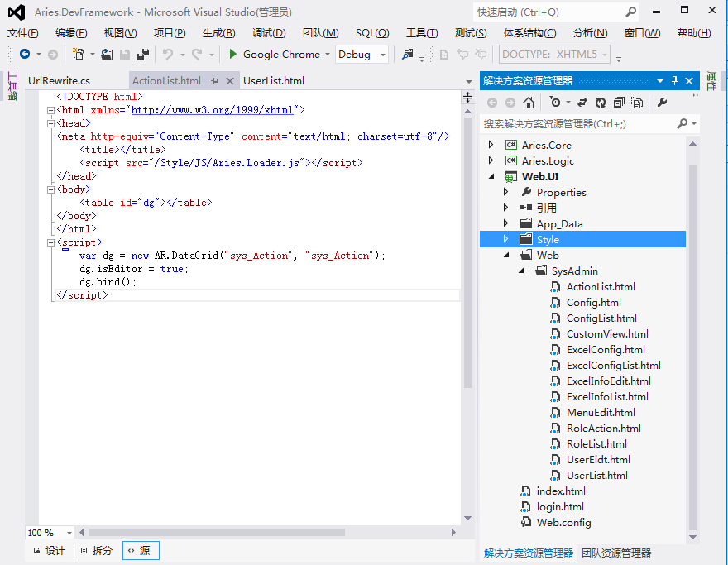Expand the App_Data folder

(x=505, y=223)
